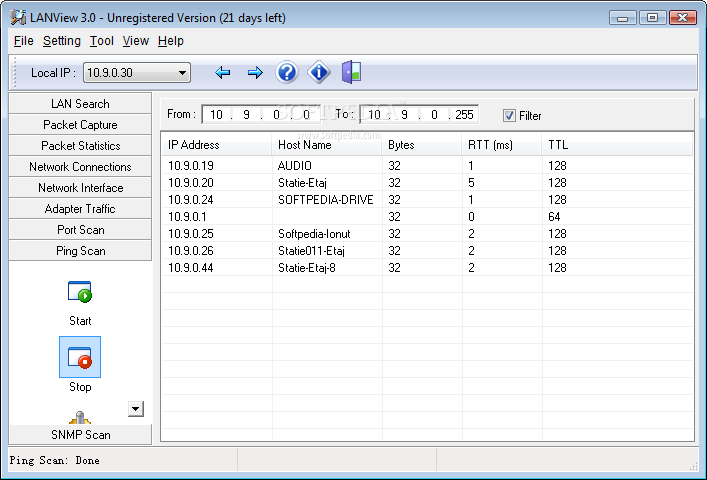Image resolution: width=707 pixels, height=480 pixels.
Task: Sort by RTT (ms) column header
Action: pos(502,145)
